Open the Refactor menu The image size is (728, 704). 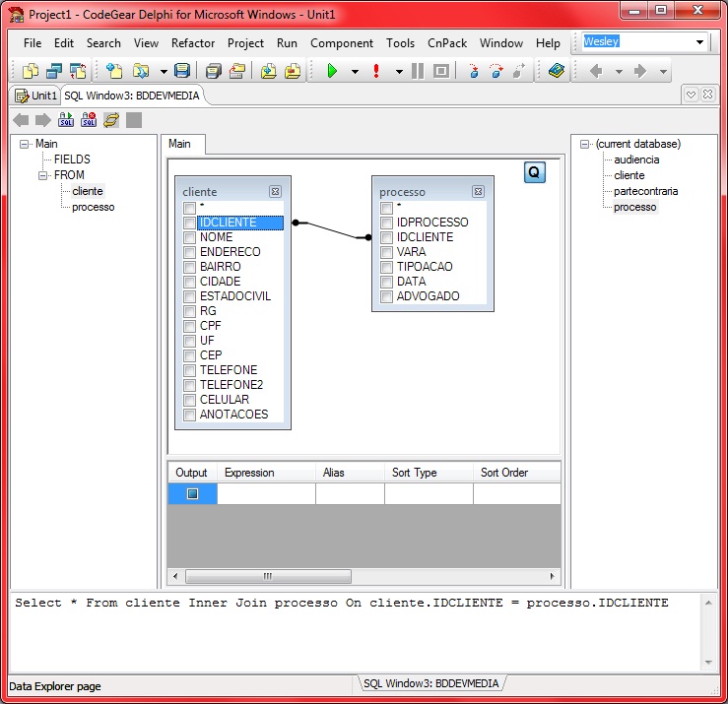click(x=193, y=43)
